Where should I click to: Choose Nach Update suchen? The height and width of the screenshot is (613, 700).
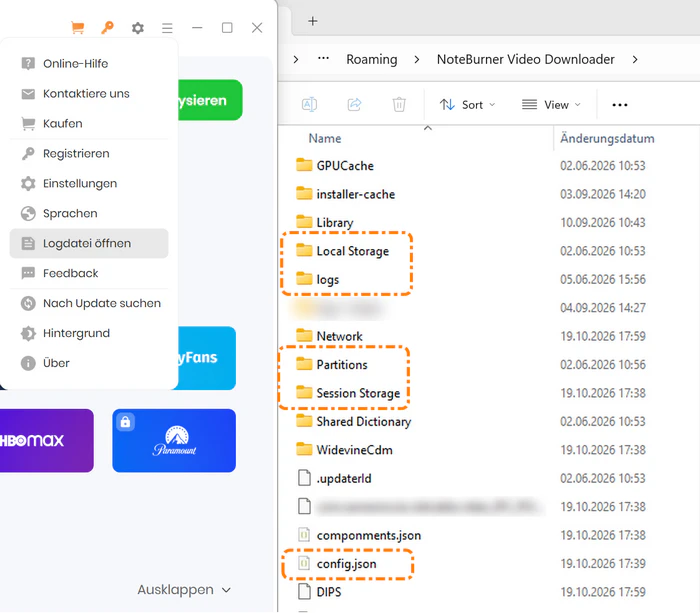89,303
